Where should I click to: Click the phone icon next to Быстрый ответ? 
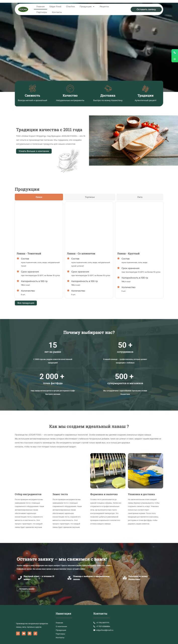[x=20, y=578]
